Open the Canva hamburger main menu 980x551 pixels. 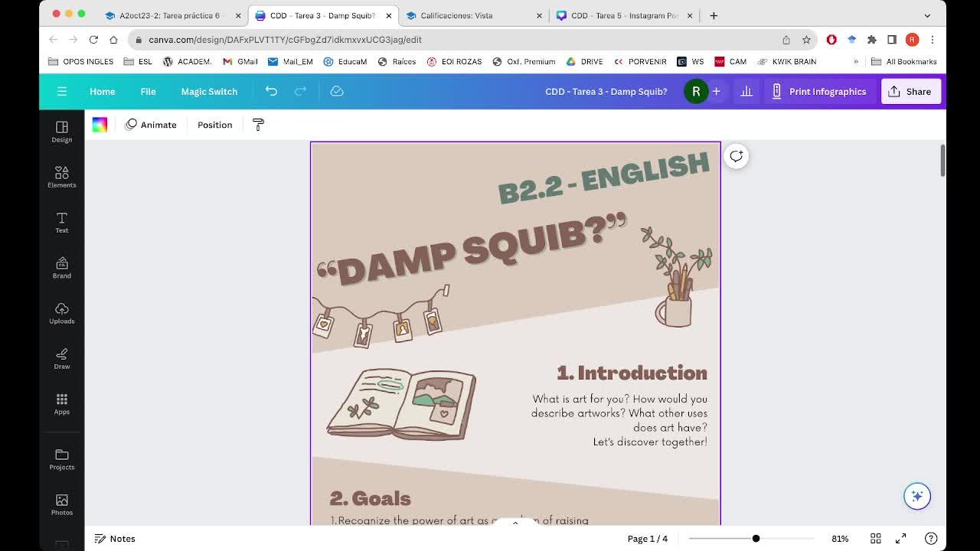[62, 91]
